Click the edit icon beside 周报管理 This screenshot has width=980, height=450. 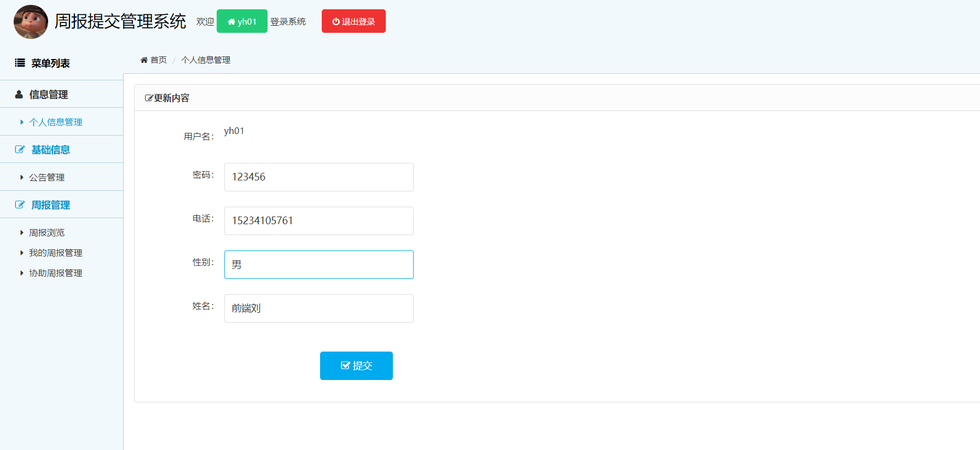tap(20, 204)
